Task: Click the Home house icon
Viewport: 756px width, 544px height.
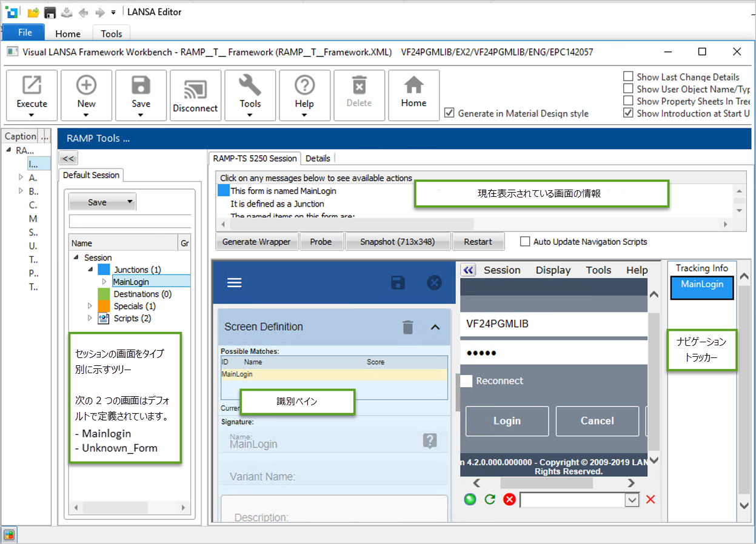Action: pos(413,86)
